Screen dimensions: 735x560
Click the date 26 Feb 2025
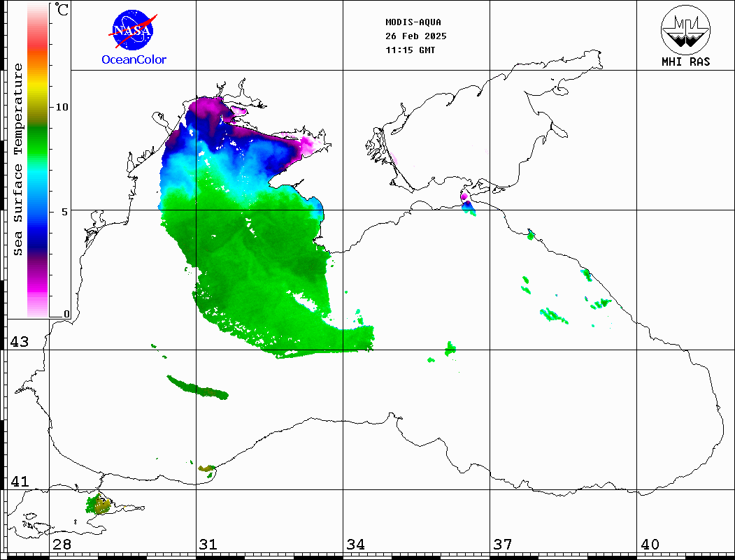(x=416, y=36)
